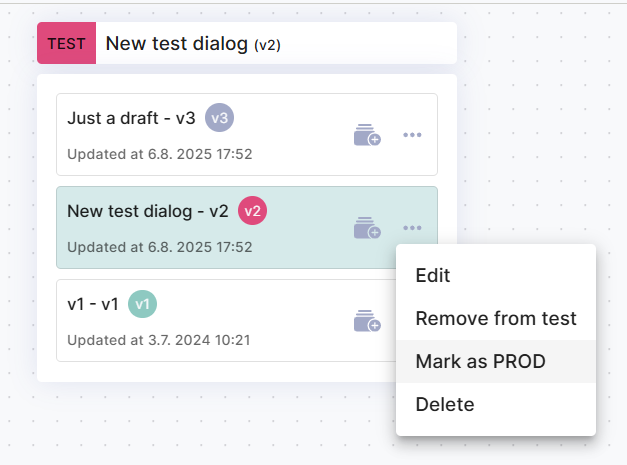Click the pink v2 version badge

coord(252,211)
